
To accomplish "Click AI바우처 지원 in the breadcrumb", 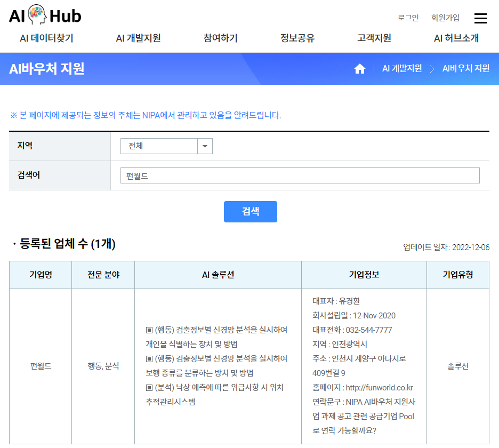I will (466, 69).
